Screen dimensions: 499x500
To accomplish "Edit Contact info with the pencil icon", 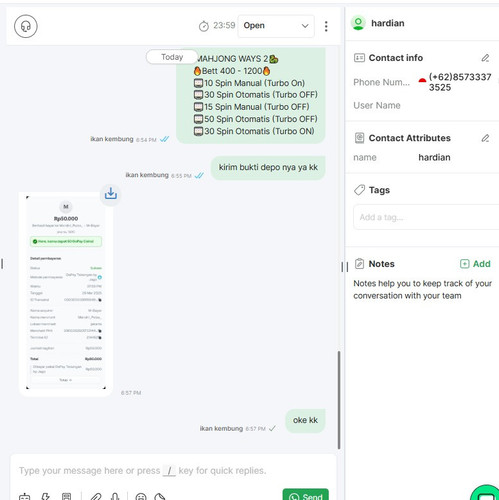I will pos(485,58).
